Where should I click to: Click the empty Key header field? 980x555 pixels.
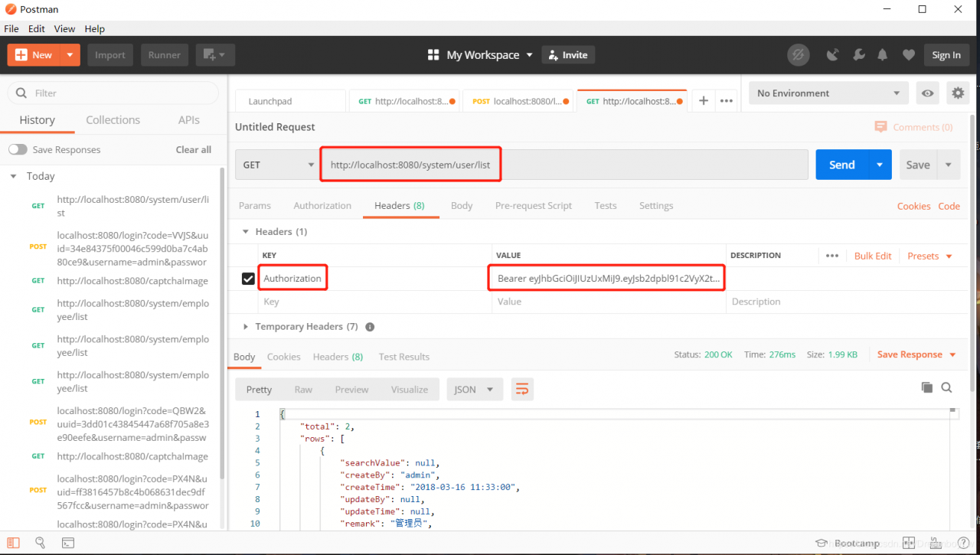point(374,302)
